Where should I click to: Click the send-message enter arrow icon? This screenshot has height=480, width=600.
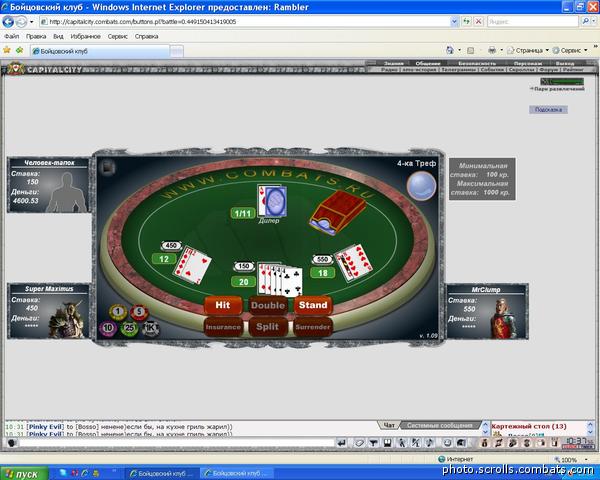[x=342, y=443]
